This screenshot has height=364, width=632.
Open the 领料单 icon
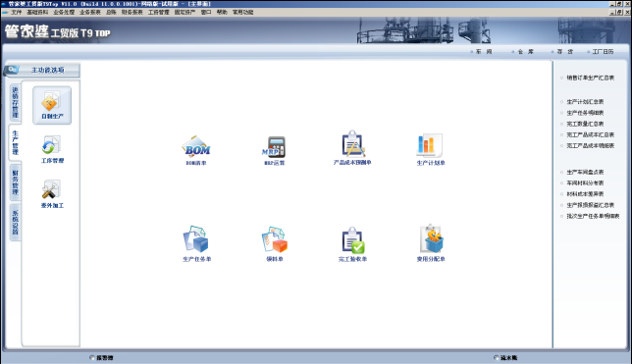point(275,239)
